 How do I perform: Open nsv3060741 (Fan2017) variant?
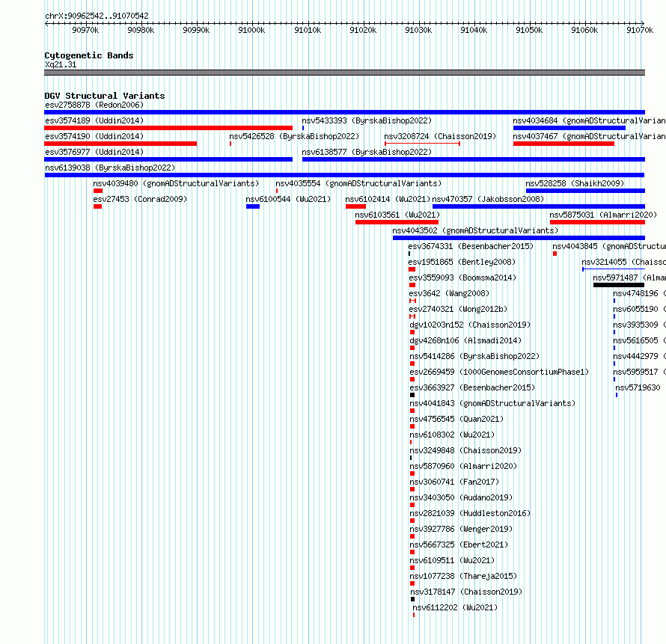pos(454,482)
